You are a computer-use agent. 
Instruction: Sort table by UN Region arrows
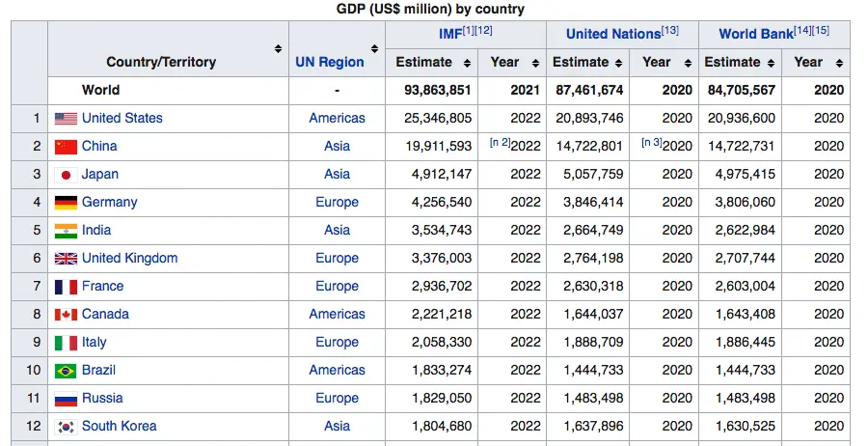click(x=374, y=48)
